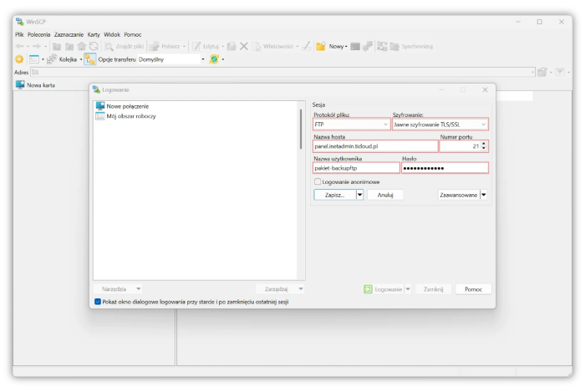The image size is (585, 392).
Task: Uncheck Pokaż okno dialogowe logowania checkbox
Action: [98, 302]
